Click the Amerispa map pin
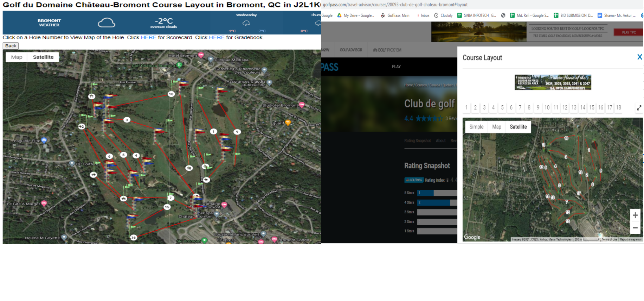 pos(217,214)
